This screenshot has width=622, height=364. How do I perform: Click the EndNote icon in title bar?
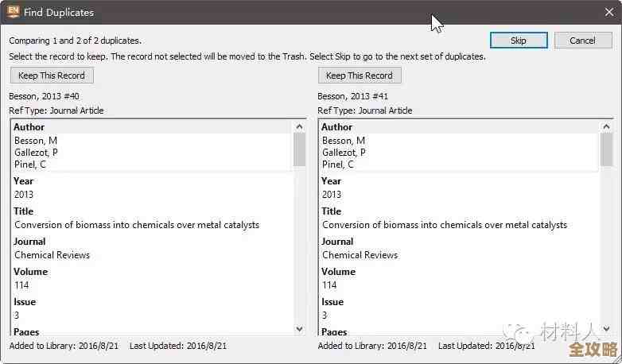13,12
